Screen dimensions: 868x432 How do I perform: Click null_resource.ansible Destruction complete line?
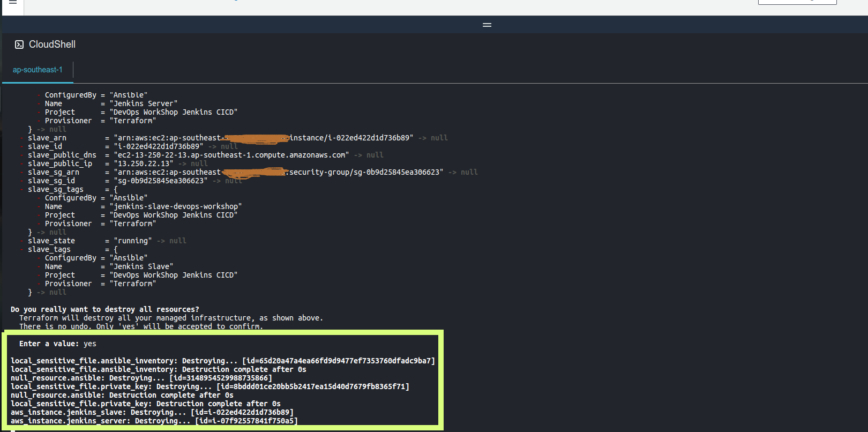click(122, 395)
